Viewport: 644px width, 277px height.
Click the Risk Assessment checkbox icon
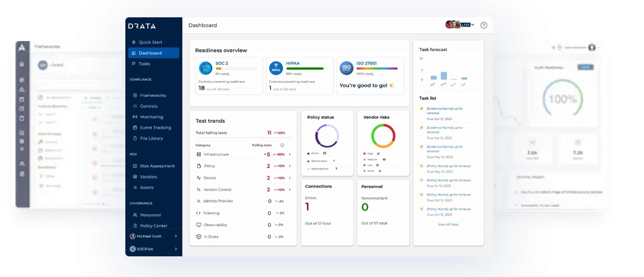point(135,166)
